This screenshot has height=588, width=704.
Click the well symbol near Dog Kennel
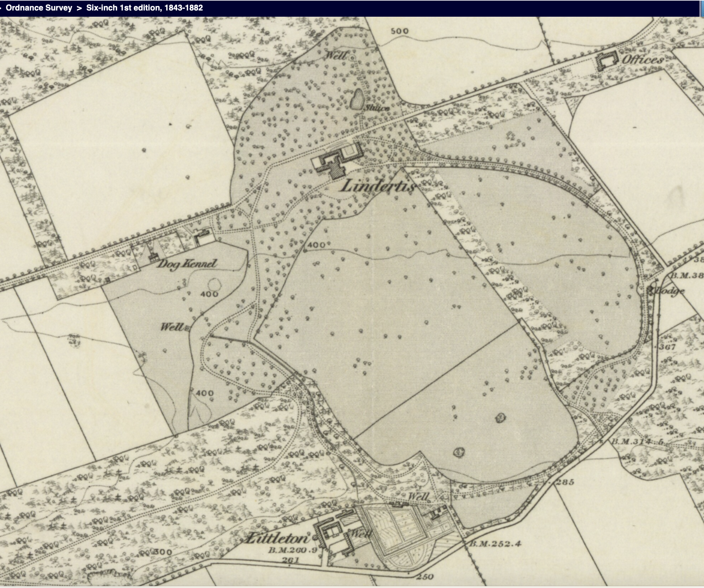point(187,328)
